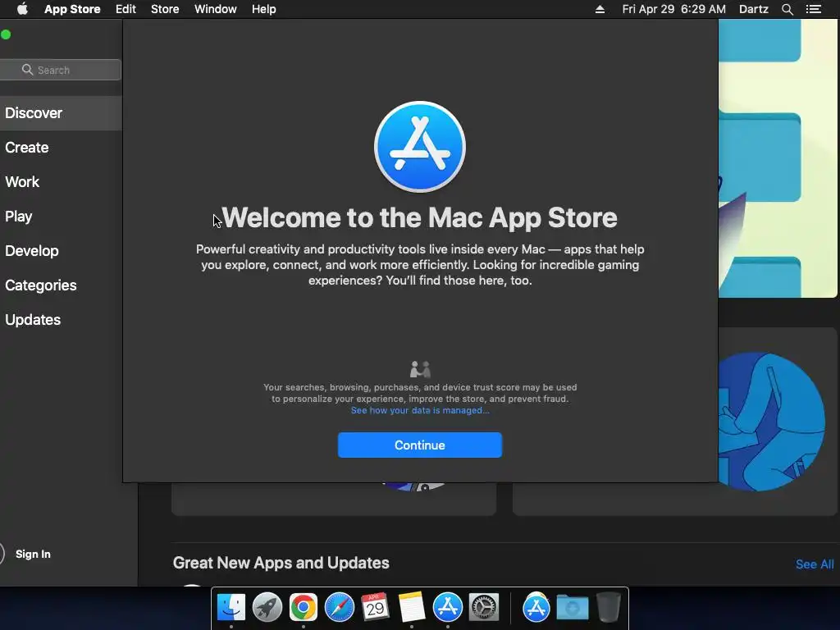Click the Dartz user name in menu bar
The height and width of the screenshot is (630, 840).
(x=754, y=9)
